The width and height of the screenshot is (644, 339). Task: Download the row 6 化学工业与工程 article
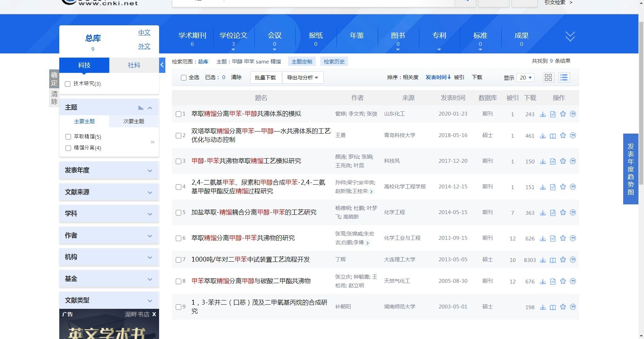[x=543, y=238]
